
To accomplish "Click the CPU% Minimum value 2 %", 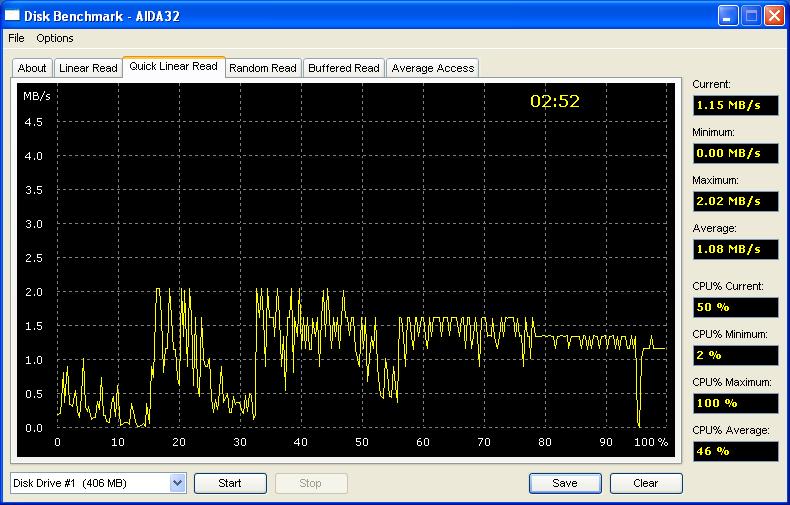I will point(735,355).
